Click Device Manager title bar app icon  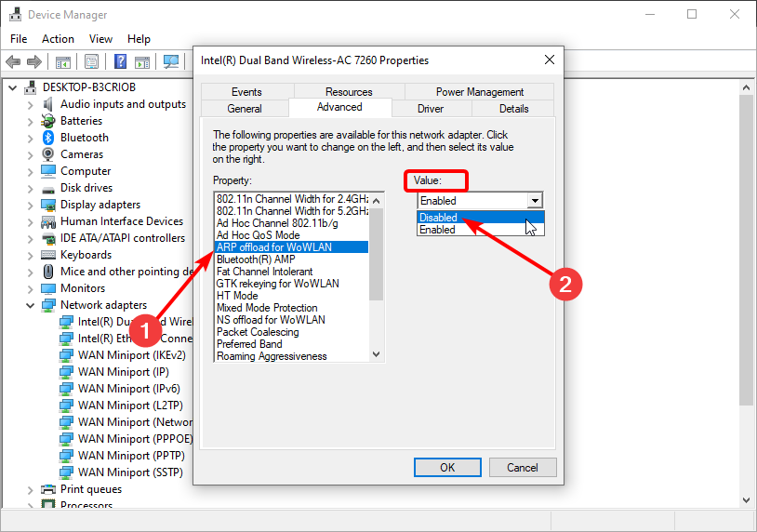16,15
